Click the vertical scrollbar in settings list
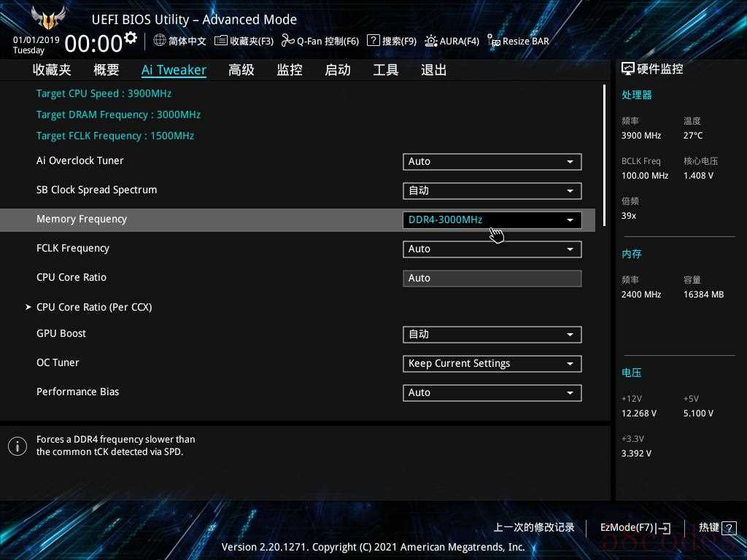Viewport: 747px width, 560px height. pyautogui.click(x=604, y=155)
